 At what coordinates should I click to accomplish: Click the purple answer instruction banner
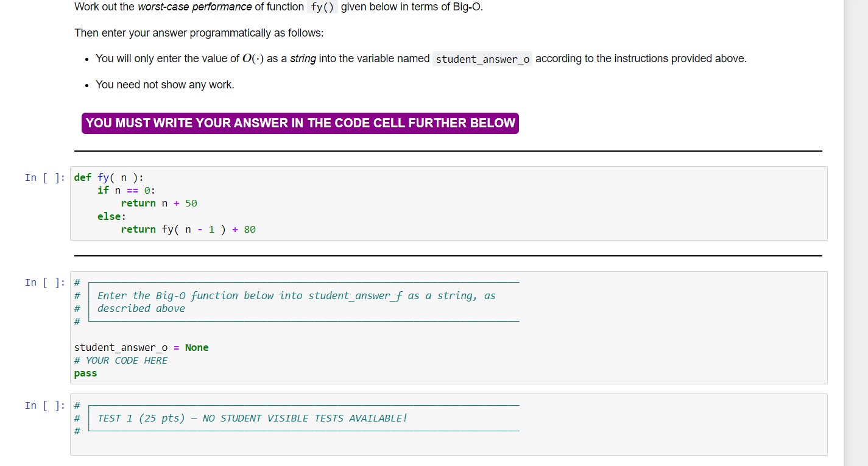coord(300,123)
